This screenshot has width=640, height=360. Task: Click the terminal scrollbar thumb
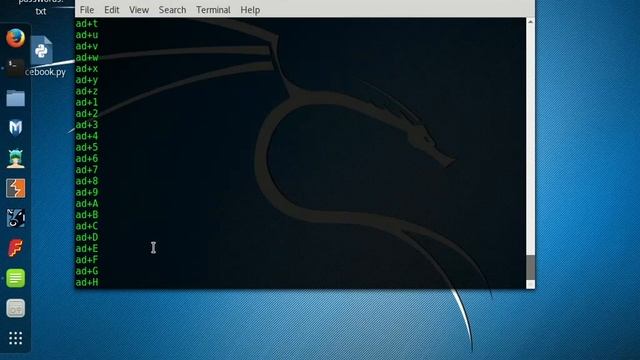(530, 267)
